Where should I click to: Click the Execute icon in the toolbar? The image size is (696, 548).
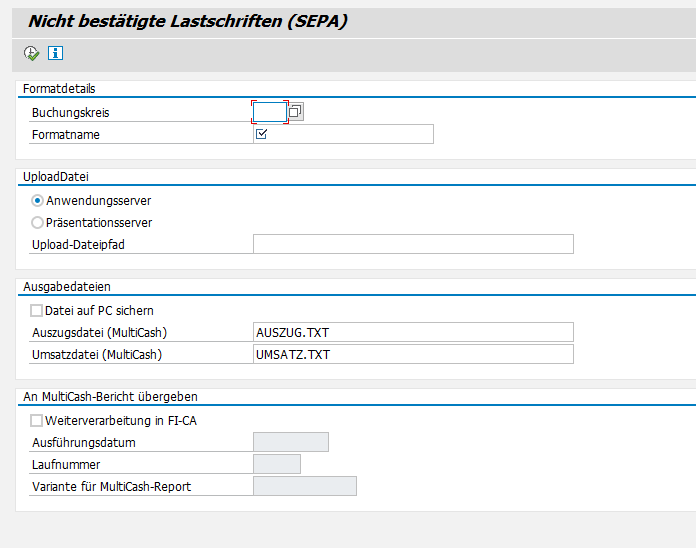click(x=31, y=53)
